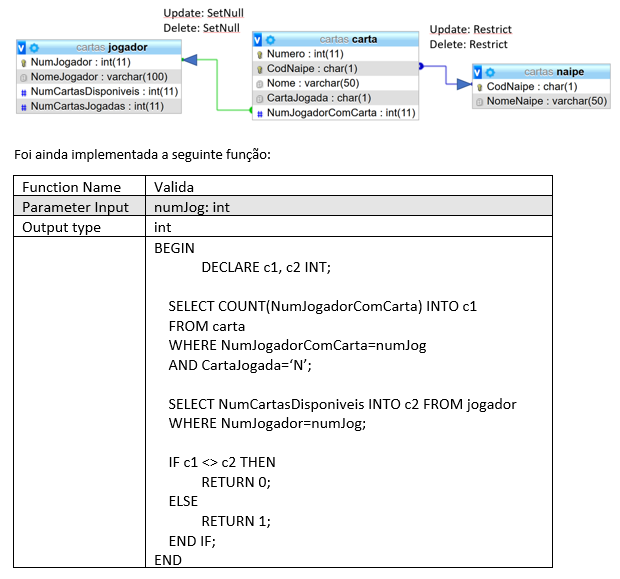The height and width of the screenshot is (579, 620).
Task: Select column Numero : int(11)
Action: coord(335,54)
